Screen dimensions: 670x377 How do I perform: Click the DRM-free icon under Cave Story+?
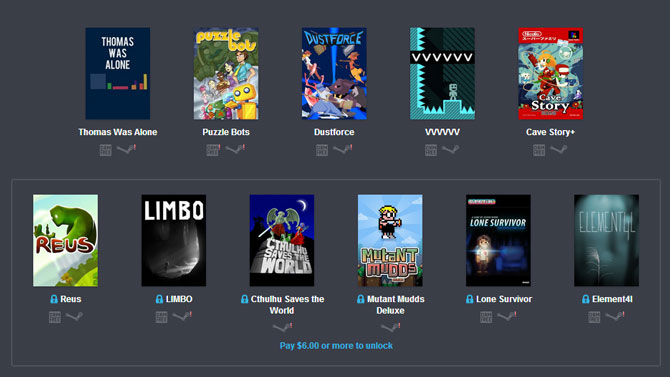(x=539, y=150)
